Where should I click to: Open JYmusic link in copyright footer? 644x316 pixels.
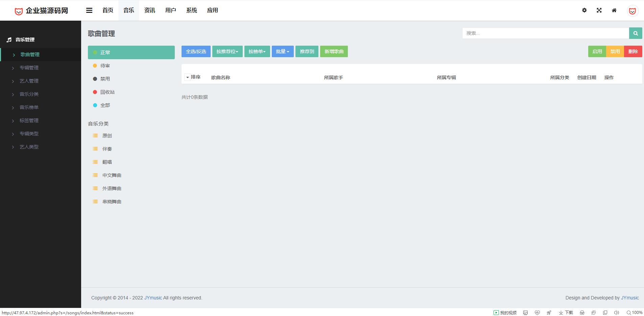[x=153, y=298]
